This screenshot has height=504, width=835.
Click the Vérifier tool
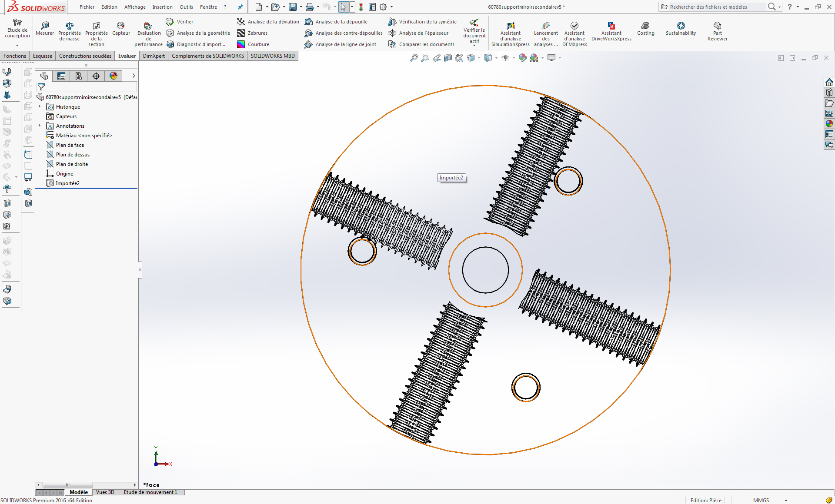pyautogui.click(x=180, y=22)
